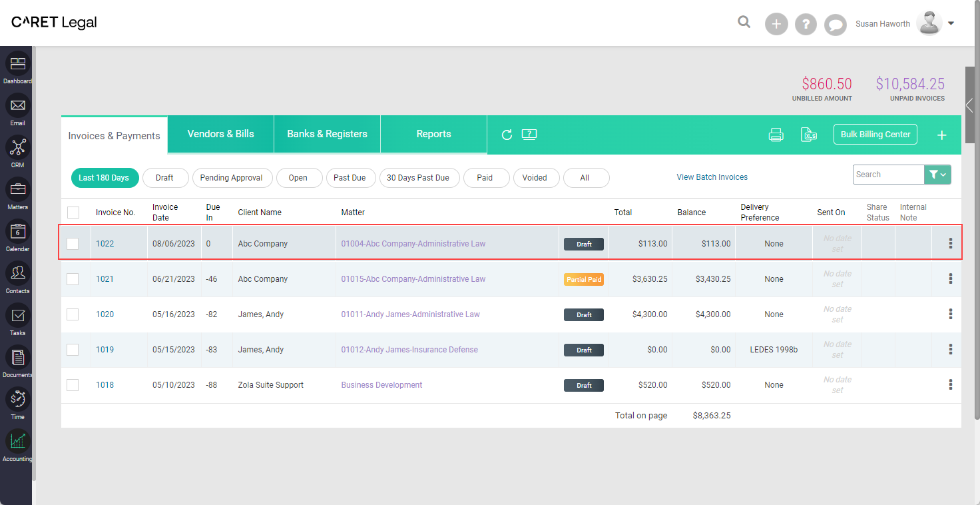Open the three-dot menu for invoice 1018
The width and height of the screenshot is (980, 505).
point(951,385)
